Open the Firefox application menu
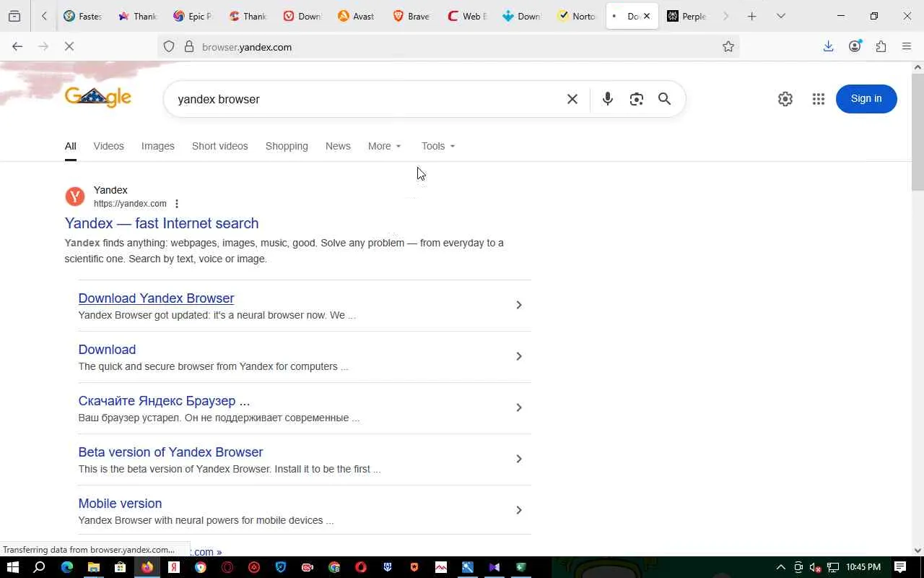The width and height of the screenshot is (924, 578). 907,47
